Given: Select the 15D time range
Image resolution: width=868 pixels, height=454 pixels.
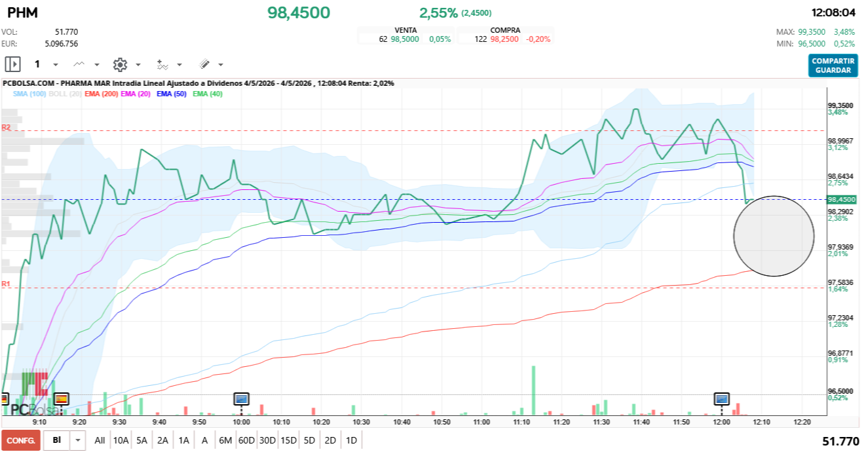Looking at the screenshot, I should (288, 441).
